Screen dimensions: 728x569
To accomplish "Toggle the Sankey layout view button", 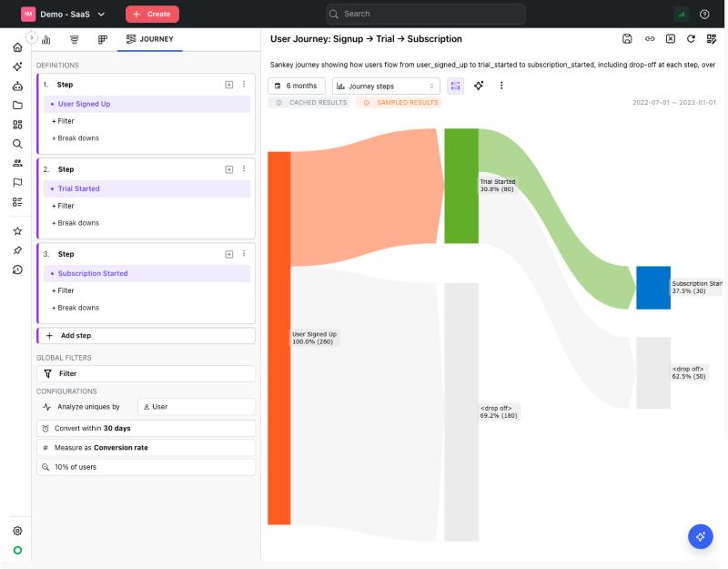I will pos(455,86).
